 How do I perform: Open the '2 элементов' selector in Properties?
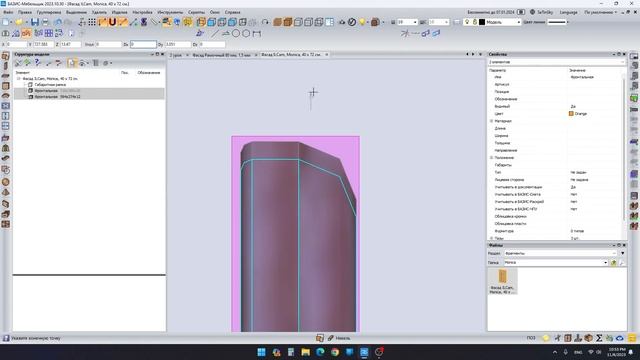pyautogui.click(x=556, y=62)
